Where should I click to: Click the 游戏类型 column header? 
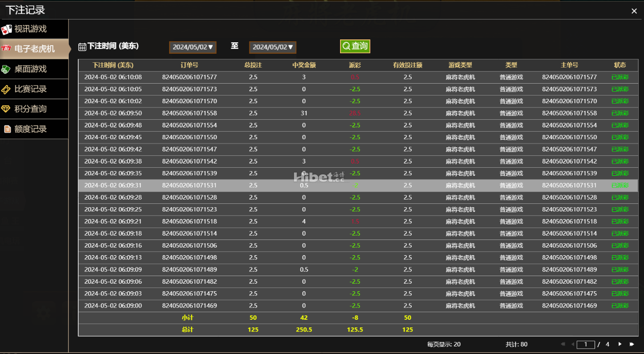tap(460, 65)
